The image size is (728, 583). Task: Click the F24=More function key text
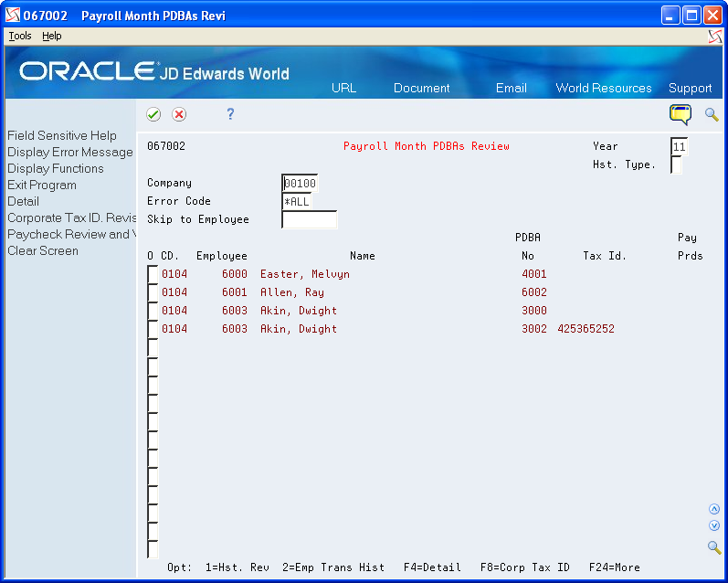click(x=614, y=567)
